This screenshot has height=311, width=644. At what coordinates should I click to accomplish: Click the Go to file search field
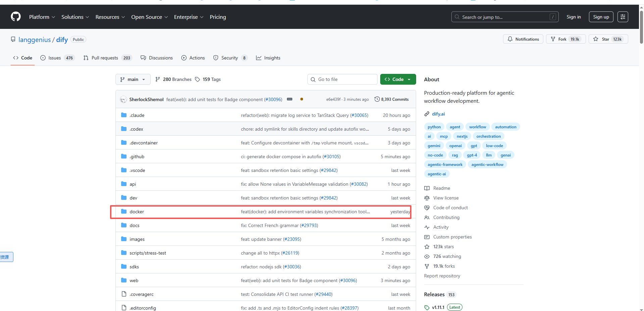pyautogui.click(x=342, y=79)
